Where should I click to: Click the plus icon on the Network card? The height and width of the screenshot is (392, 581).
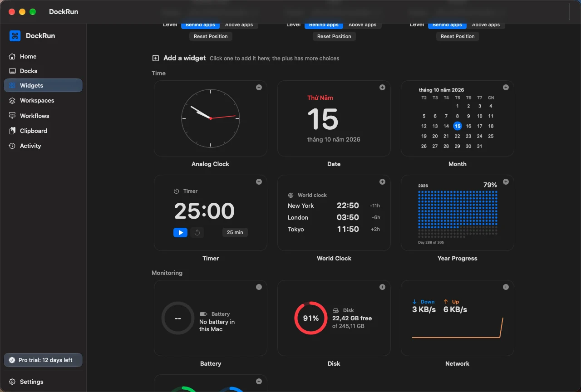tap(506, 287)
